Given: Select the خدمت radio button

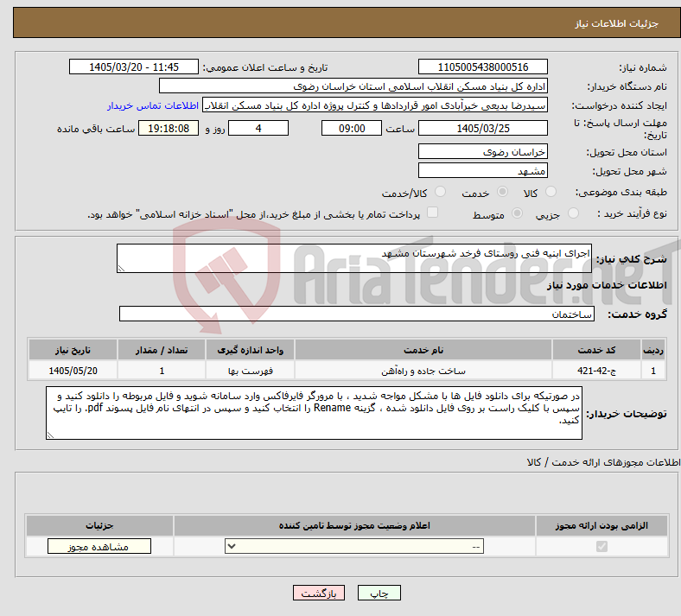Looking at the screenshot, I should 502,192.
